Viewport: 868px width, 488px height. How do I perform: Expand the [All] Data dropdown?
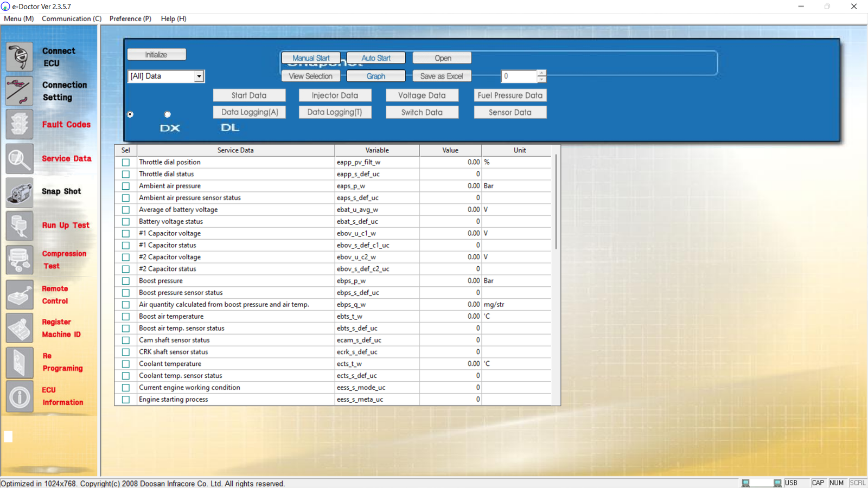coord(199,76)
